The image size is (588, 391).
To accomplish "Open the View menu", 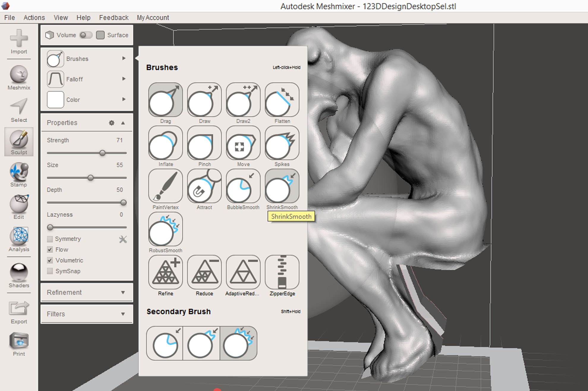I will (61, 18).
